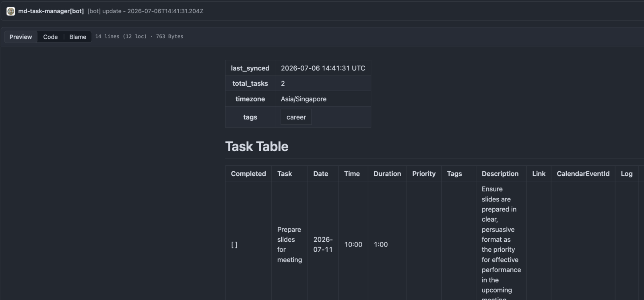Click the Completed column header
Image resolution: width=644 pixels, height=300 pixels.
click(x=248, y=174)
